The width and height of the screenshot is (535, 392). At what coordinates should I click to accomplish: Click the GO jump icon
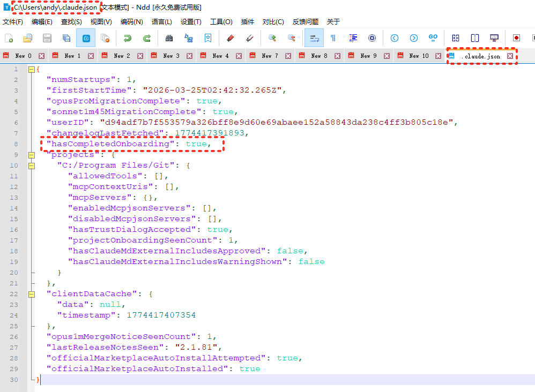[433, 38]
